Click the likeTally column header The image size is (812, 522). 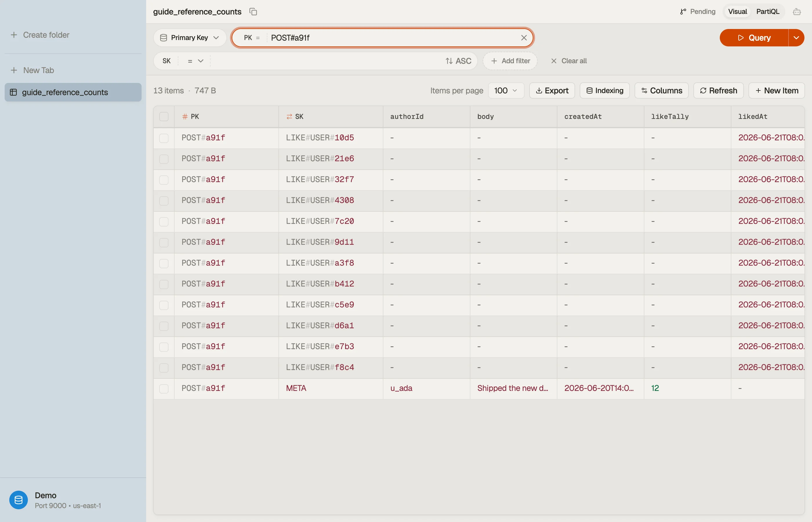[x=687, y=117]
